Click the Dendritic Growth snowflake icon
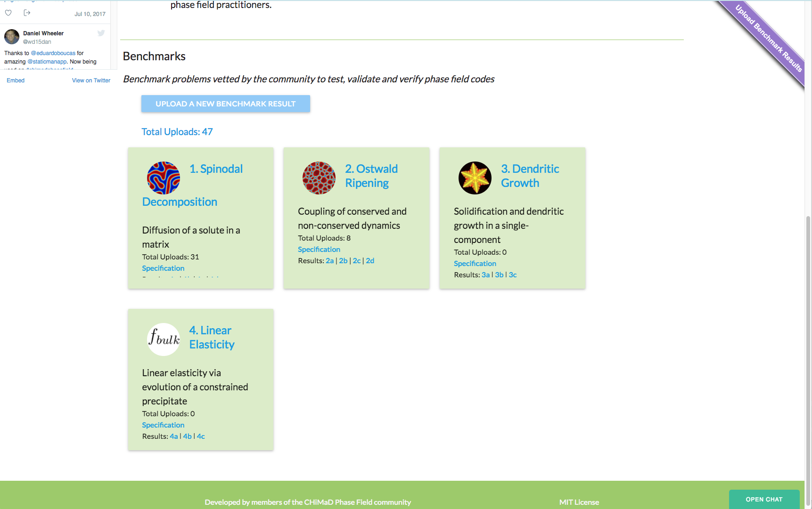The width and height of the screenshot is (812, 509). 475,178
